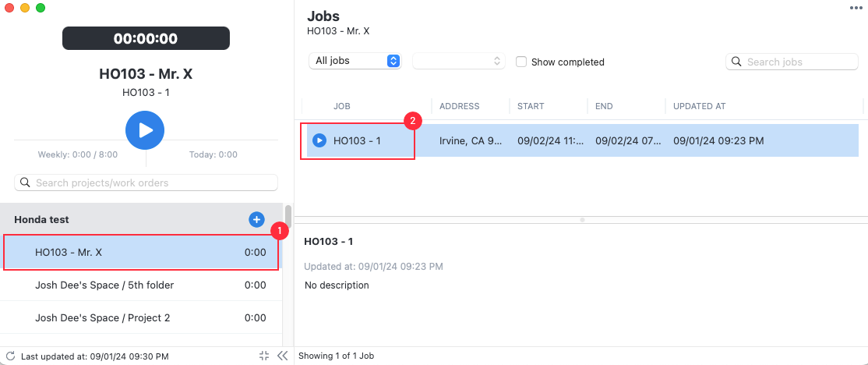Collapse the sidebar with the double chevron icon
Image resolution: width=868 pixels, height=365 pixels.
point(283,356)
